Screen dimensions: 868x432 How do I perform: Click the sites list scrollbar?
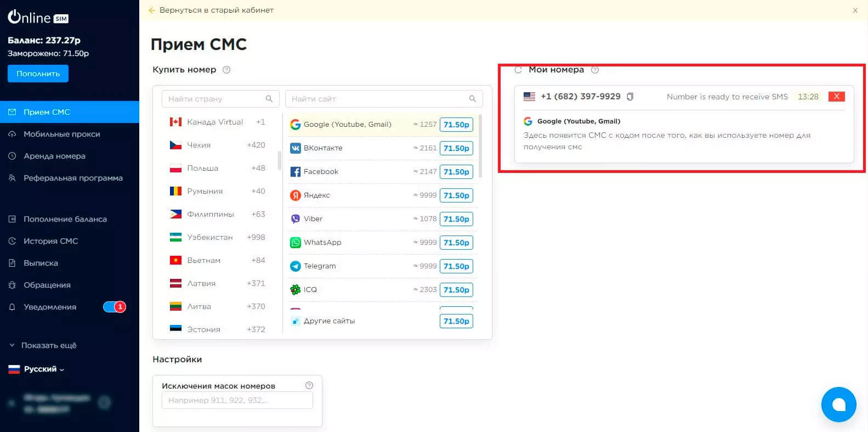click(480, 146)
